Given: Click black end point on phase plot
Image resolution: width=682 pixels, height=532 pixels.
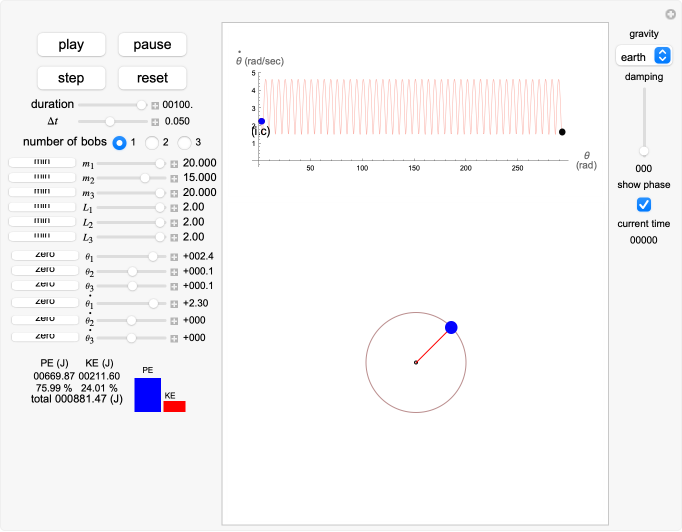Looking at the screenshot, I should coord(562,132).
